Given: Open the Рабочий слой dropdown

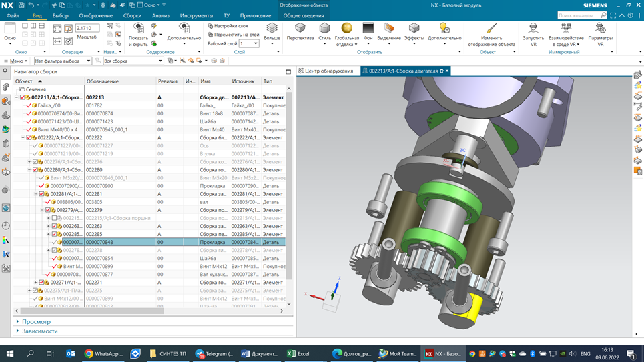Looking at the screenshot, I should point(249,43).
